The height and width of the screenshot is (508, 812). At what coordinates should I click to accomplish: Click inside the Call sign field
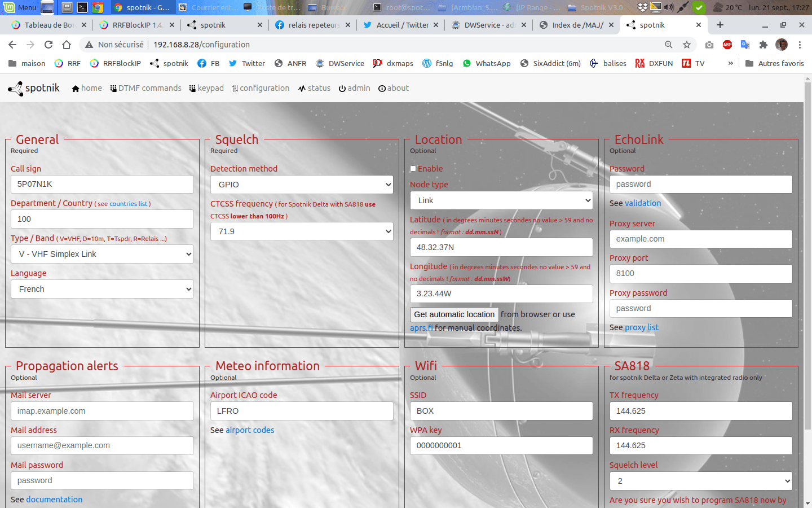pyautogui.click(x=102, y=184)
